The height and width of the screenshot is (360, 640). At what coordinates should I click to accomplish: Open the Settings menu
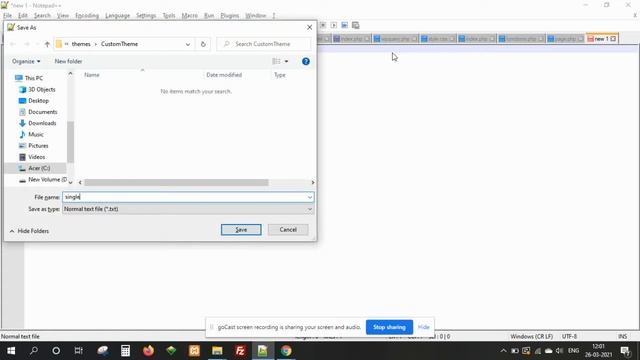pos(146,16)
